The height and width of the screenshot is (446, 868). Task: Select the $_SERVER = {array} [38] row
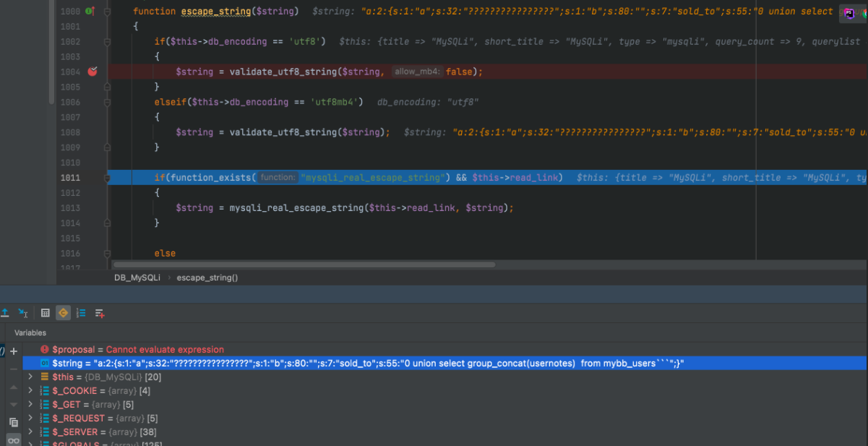(x=444, y=432)
